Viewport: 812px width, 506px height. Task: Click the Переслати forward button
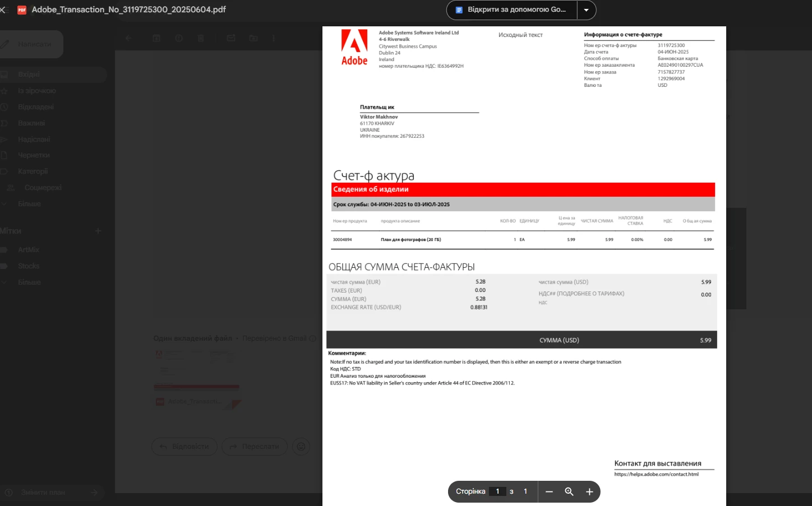pyautogui.click(x=255, y=447)
